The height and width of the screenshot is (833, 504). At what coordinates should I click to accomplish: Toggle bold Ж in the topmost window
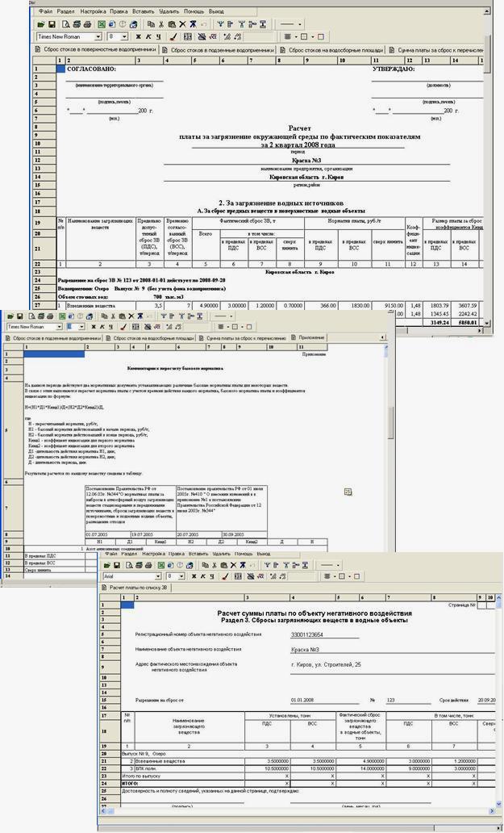click(138, 36)
